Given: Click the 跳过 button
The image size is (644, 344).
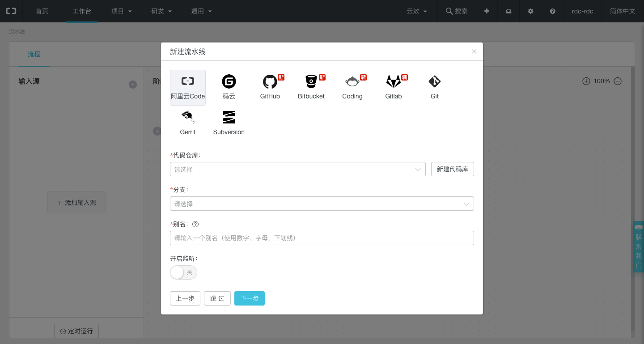Looking at the screenshot, I should point(217,298).
